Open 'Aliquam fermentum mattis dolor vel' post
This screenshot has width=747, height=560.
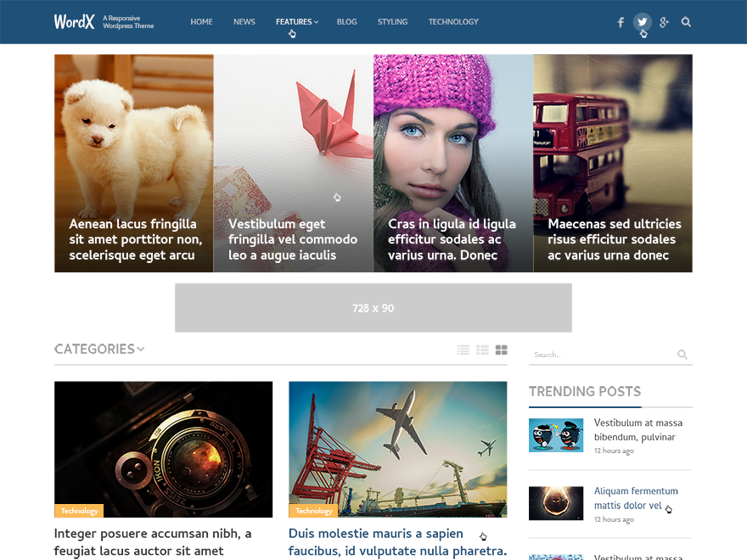pyautogui.click(x=636, y=498)
